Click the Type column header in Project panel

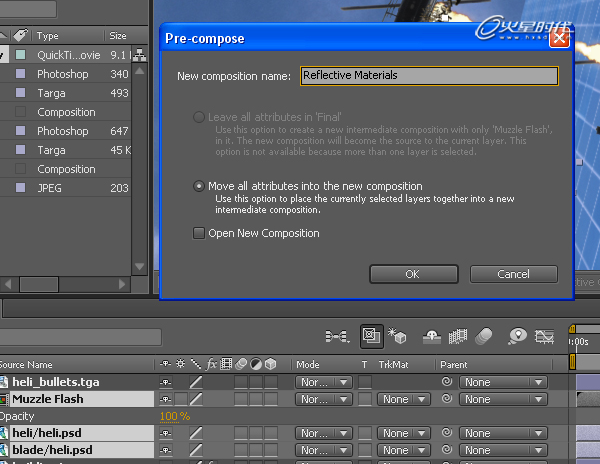click(x=48, y=36)
